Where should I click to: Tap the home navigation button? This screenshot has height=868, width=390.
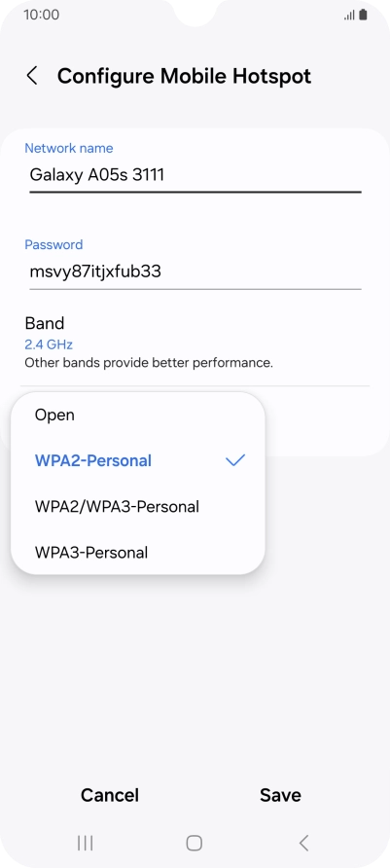[195, 843]
